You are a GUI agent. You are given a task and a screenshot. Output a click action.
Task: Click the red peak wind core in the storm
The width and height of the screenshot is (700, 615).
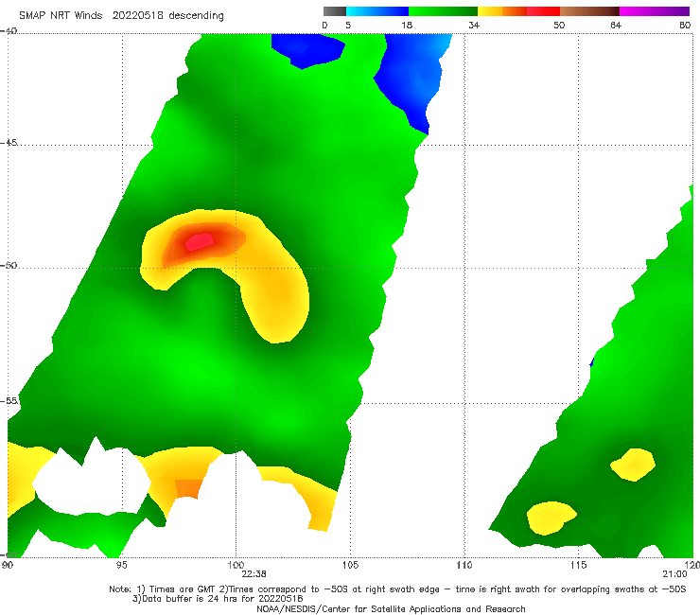(x=200, y=241)
